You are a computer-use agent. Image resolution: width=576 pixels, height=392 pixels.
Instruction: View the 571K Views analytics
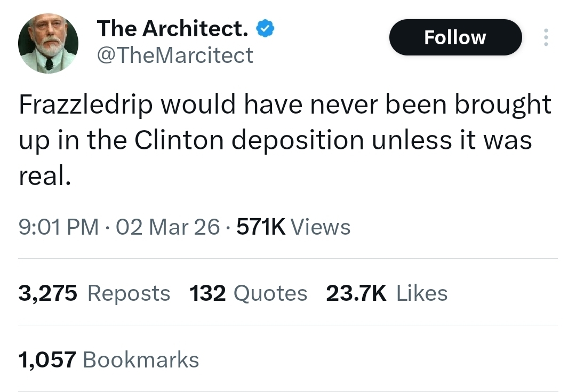coord(293,227)
